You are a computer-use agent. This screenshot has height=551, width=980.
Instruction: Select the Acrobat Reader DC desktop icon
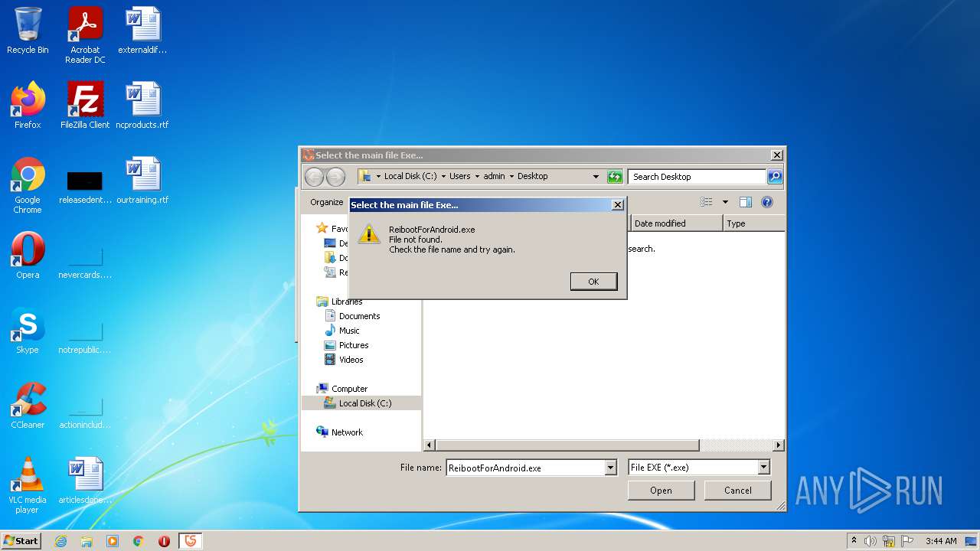85,35
